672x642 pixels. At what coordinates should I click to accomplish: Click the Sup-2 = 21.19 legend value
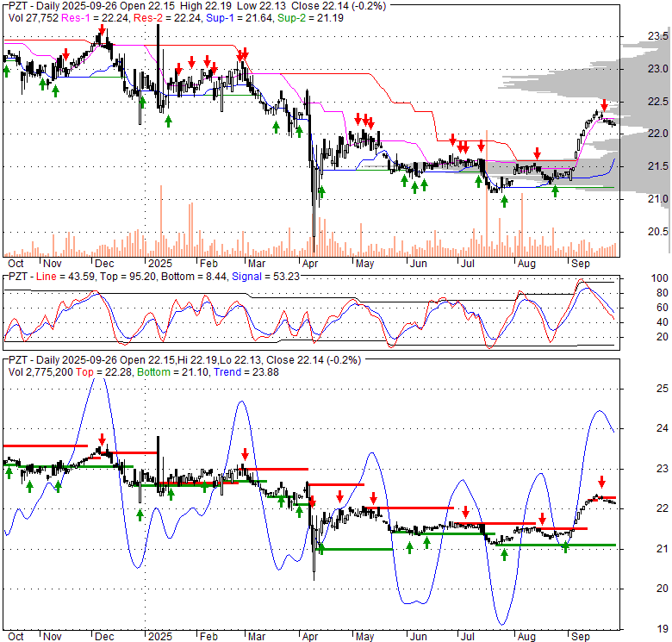pos(311,18)
